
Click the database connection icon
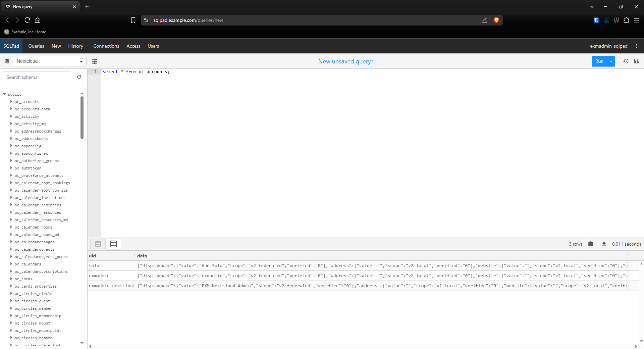click(7, 61)
